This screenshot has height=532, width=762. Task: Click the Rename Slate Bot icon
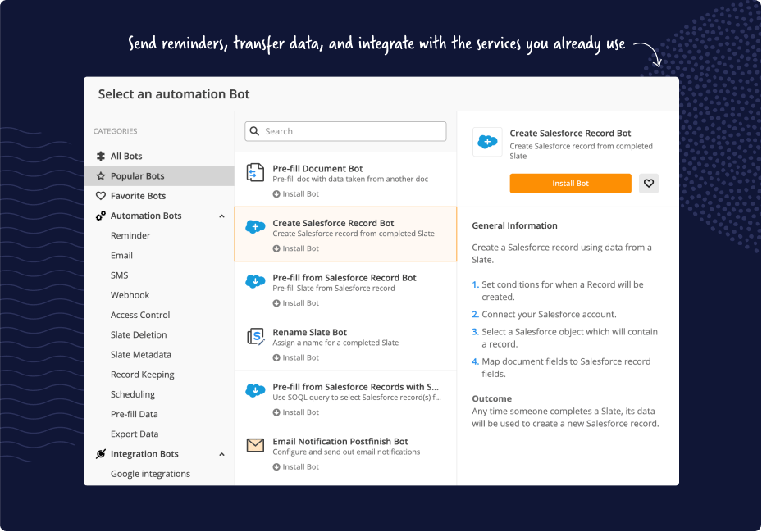pos(256,336)
